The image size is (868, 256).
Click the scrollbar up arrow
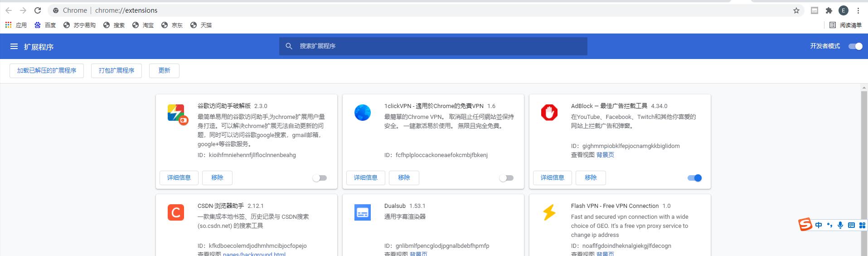click(864, 87)
